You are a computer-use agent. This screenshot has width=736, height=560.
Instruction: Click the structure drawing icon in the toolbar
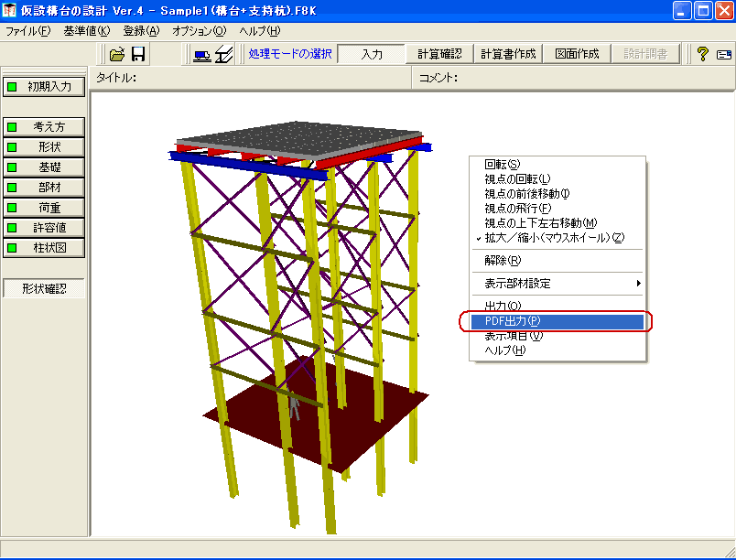224,55
